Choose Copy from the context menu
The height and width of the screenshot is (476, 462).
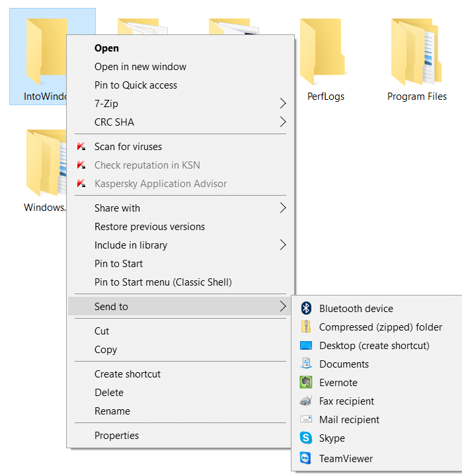[180, 350]
